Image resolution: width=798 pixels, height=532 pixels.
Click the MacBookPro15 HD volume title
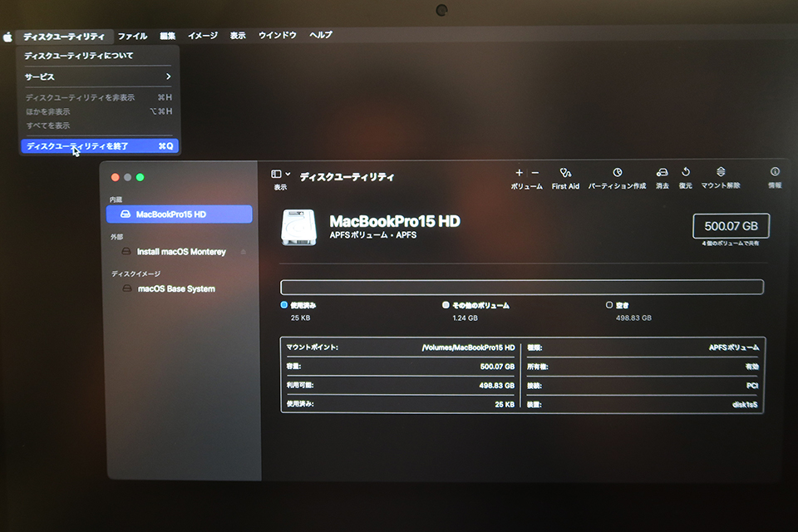[x=395, y=221]
